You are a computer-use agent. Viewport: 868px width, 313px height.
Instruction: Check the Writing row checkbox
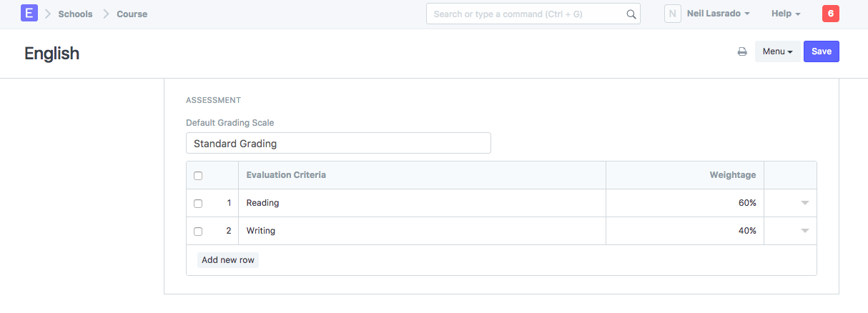tap(198, 232)
